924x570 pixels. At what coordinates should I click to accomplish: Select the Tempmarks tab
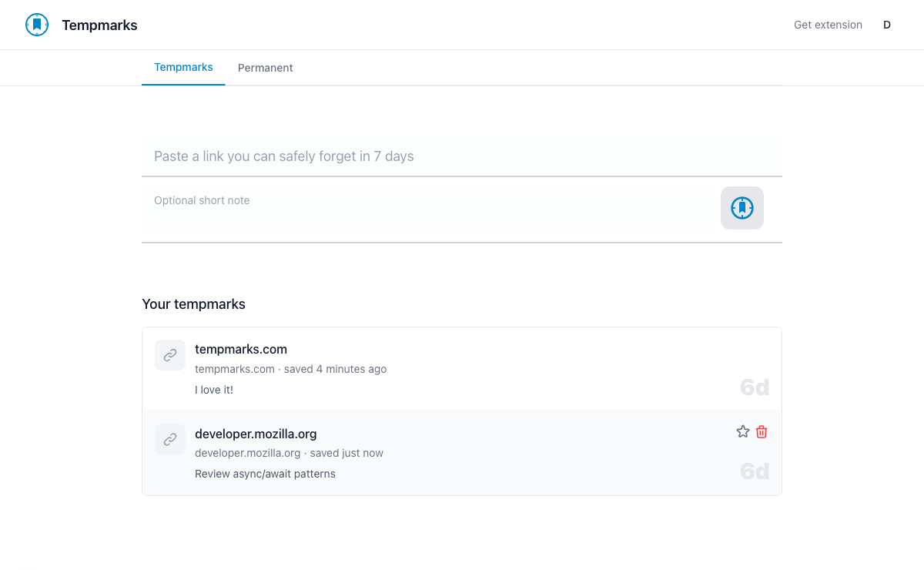[183, 67]
